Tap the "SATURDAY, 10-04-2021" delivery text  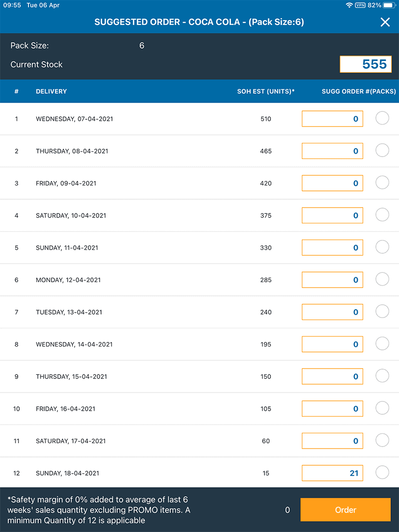click(x=71, y=215)
